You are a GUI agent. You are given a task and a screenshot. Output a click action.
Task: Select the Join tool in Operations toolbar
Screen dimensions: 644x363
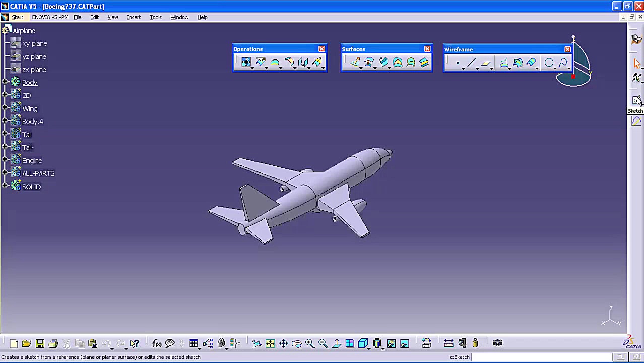click(246, 62)
